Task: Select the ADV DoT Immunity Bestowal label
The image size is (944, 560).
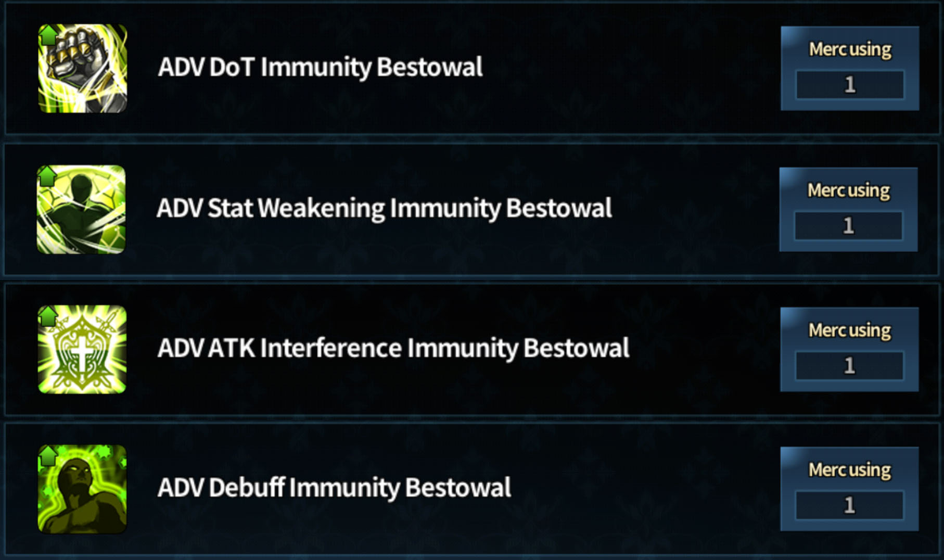Action: (x=320, y=68)
